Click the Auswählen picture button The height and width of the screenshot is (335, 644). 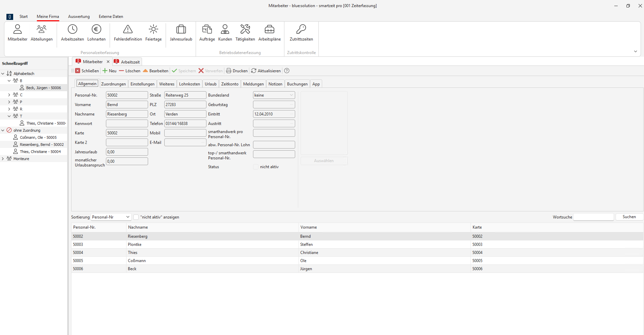[x=324, y=161]
